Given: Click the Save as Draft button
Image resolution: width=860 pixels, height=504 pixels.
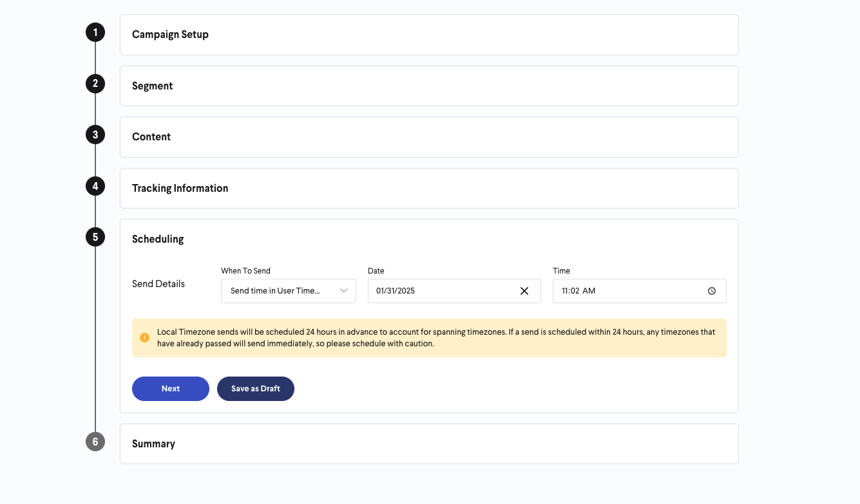Looking at the screenshot, I should pos(256,389).
